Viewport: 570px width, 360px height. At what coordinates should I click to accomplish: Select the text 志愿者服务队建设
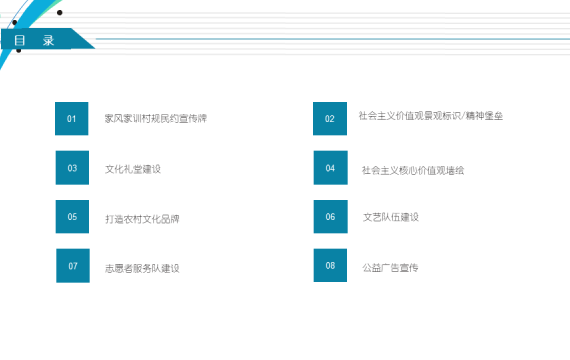pyautogui.click(x=142, y=269)
